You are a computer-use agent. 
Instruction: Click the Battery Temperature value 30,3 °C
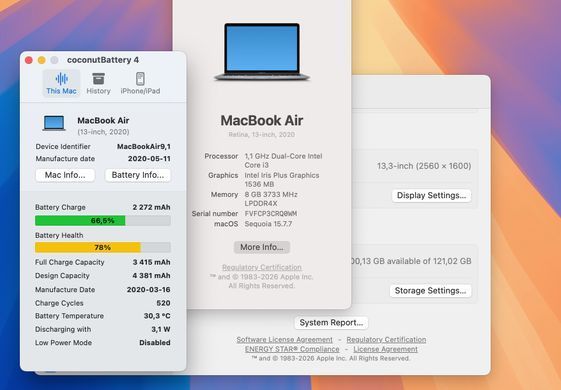click(157, 316)
